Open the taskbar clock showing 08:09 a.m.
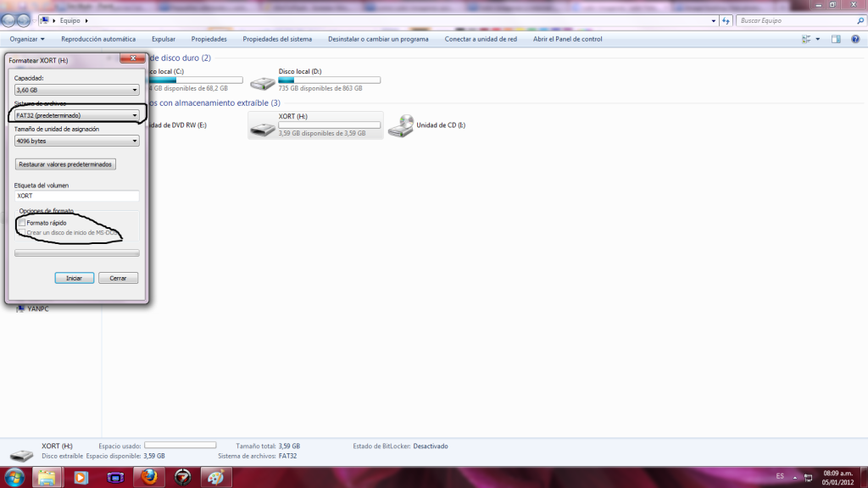This screenshot has height=488, width=868. pos(838,478)
